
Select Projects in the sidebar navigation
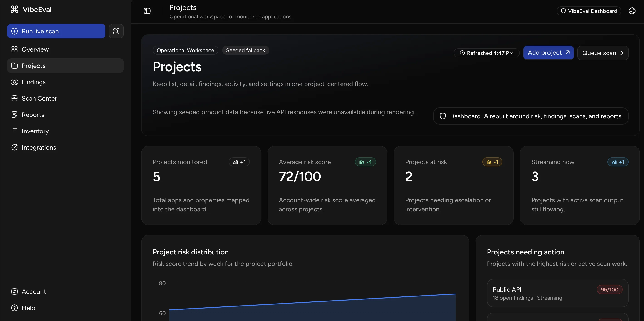coord(34,66)
